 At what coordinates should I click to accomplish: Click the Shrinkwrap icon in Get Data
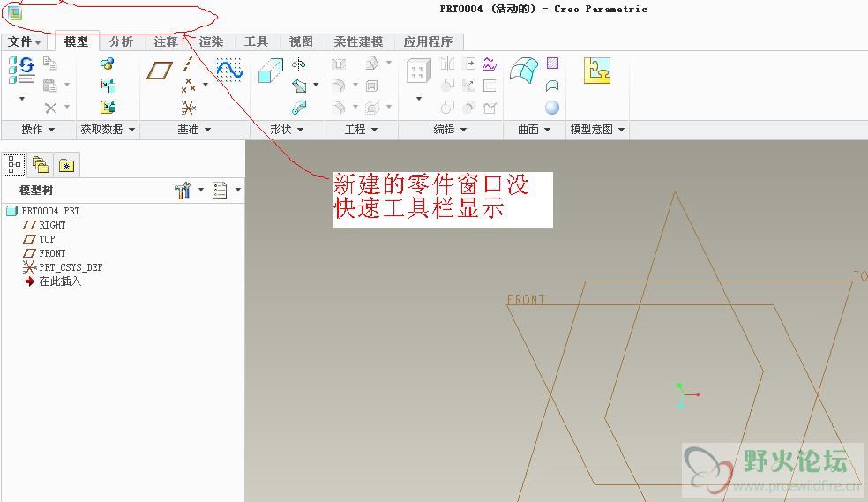coord(108,108)
